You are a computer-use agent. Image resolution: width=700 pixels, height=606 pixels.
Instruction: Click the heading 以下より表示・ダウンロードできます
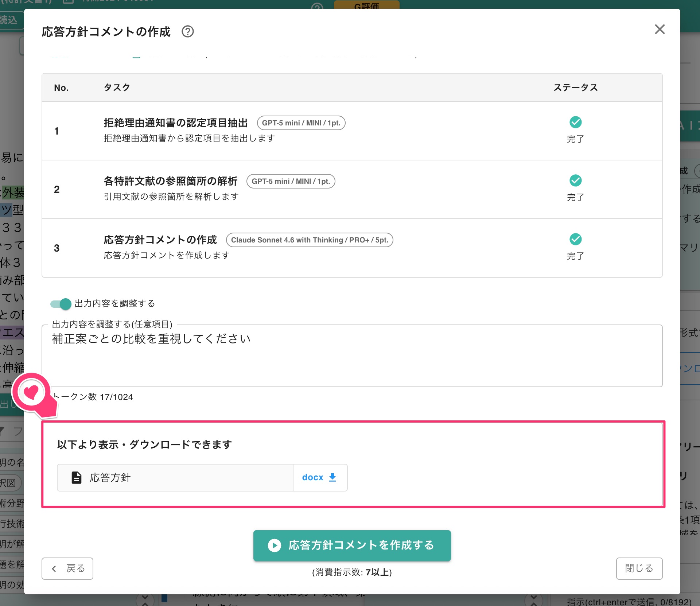click(x=144, y=445)
